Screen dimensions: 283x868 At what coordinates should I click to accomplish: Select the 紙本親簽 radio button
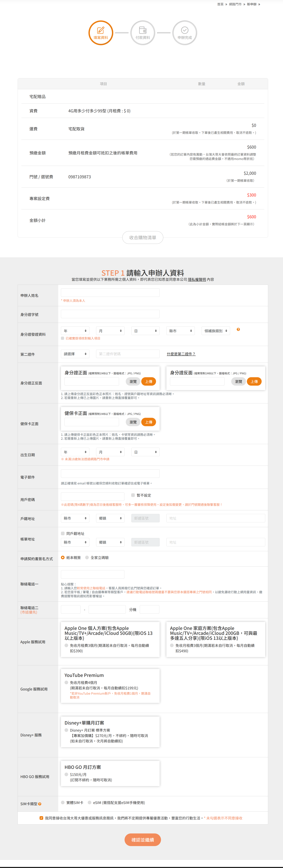[63, 557]
